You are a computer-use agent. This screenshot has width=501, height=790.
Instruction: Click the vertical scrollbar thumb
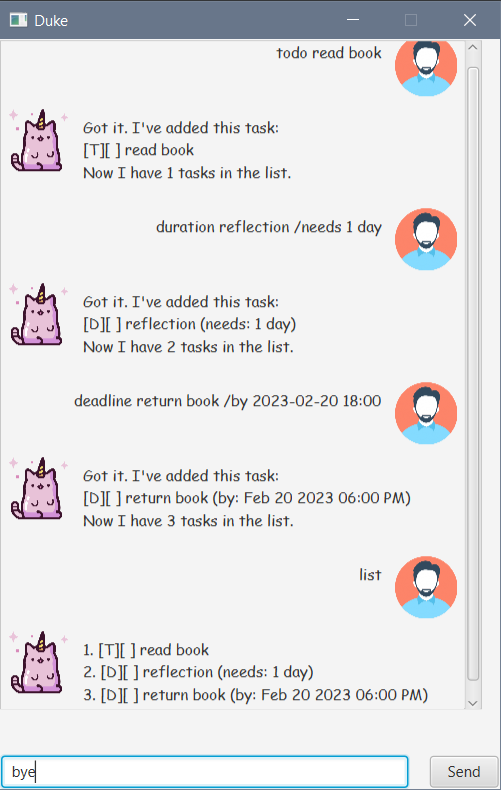pyautogui.click(x=473, y=373)
